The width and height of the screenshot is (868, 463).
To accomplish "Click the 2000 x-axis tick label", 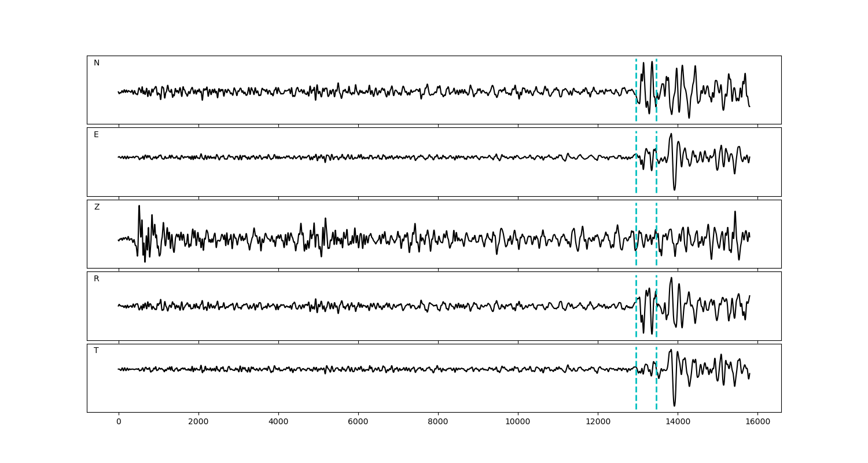I will (198, 422).
